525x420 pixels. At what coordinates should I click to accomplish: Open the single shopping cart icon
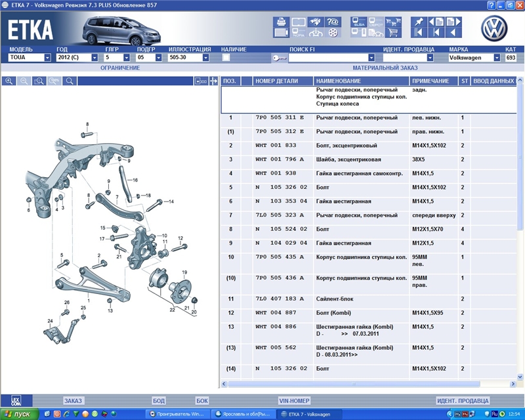393,33
